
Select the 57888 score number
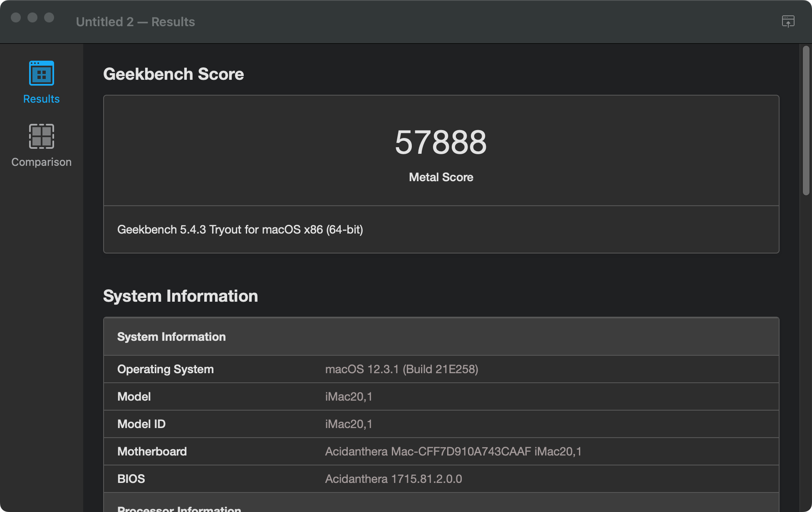click(x=441, y=143)
